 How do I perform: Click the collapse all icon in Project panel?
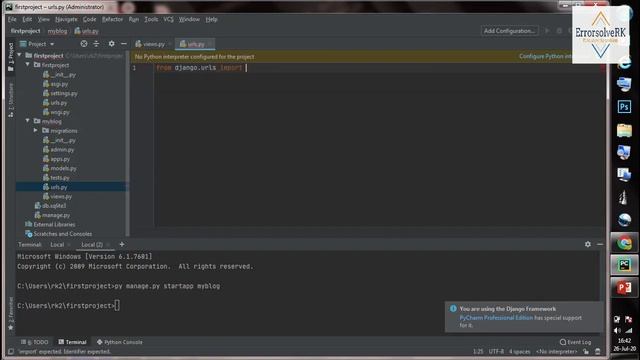pyautogui.click(x=96, y=44)
